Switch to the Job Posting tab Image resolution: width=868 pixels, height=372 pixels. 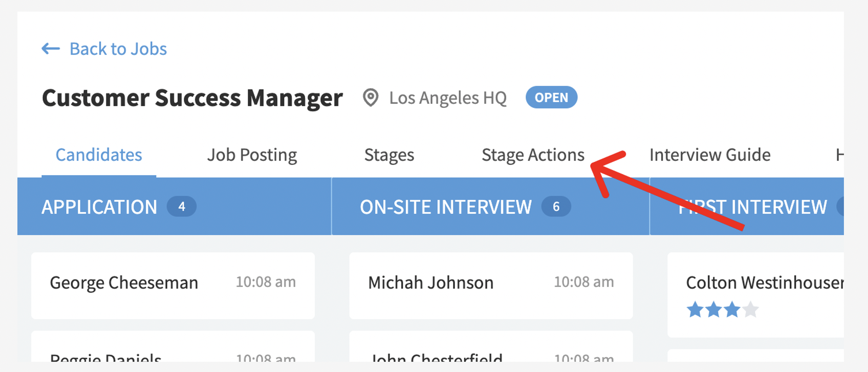252,155
